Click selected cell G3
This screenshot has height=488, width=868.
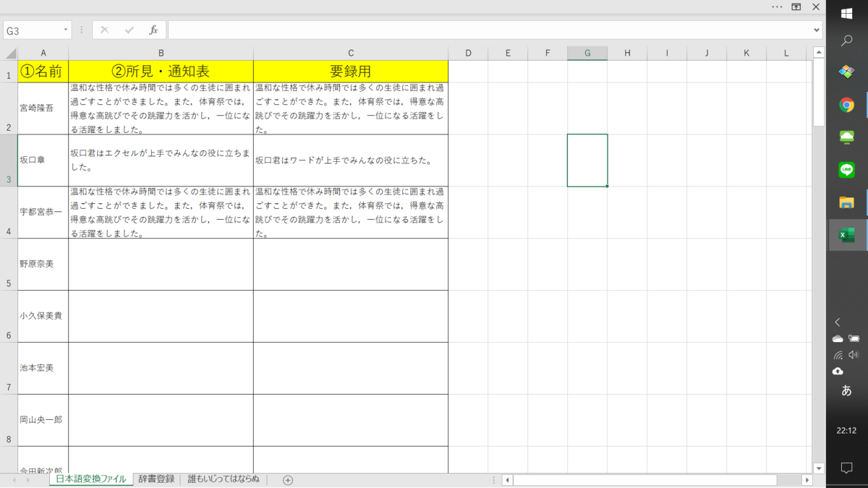[x=587, y=160]
